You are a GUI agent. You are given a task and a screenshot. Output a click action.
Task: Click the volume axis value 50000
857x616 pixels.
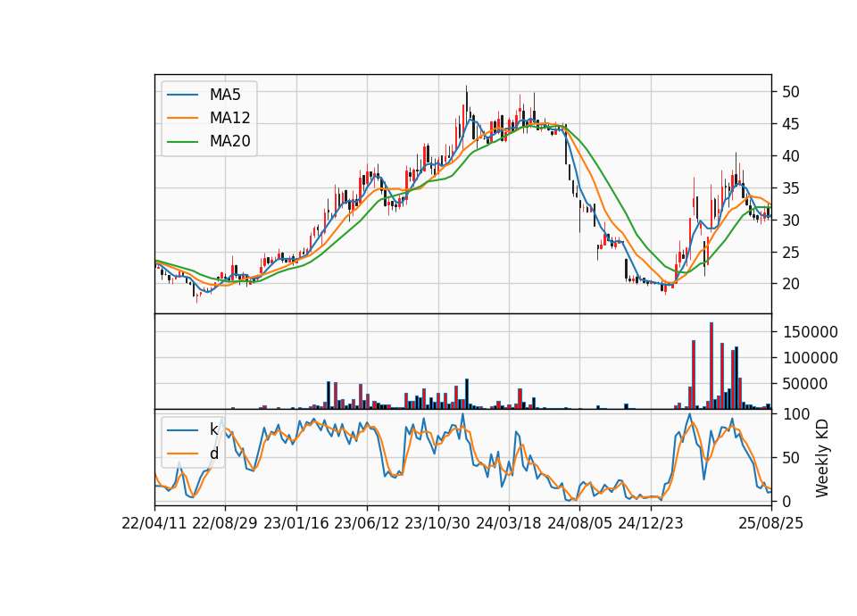(x=805, y=384)
